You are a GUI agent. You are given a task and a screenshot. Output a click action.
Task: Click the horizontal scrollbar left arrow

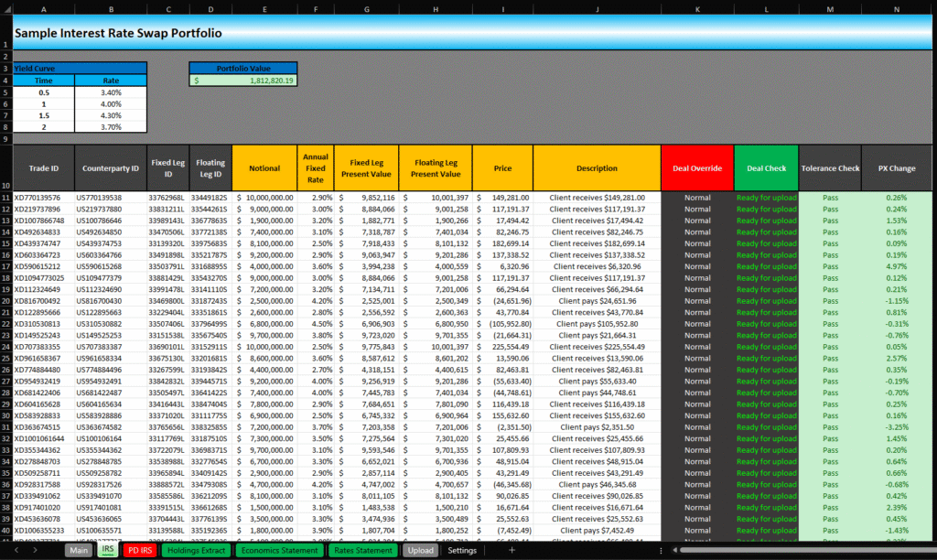pyautogui.click(x=674, y=551)
